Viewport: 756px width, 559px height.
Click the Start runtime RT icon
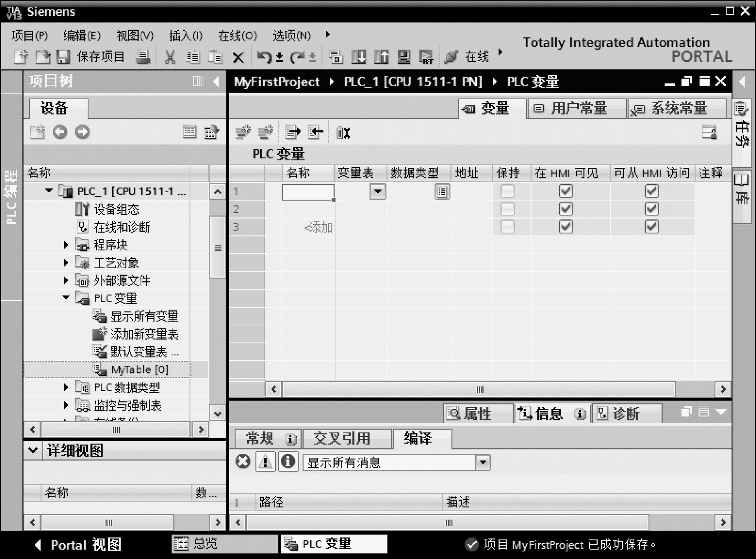pos(426,57)
